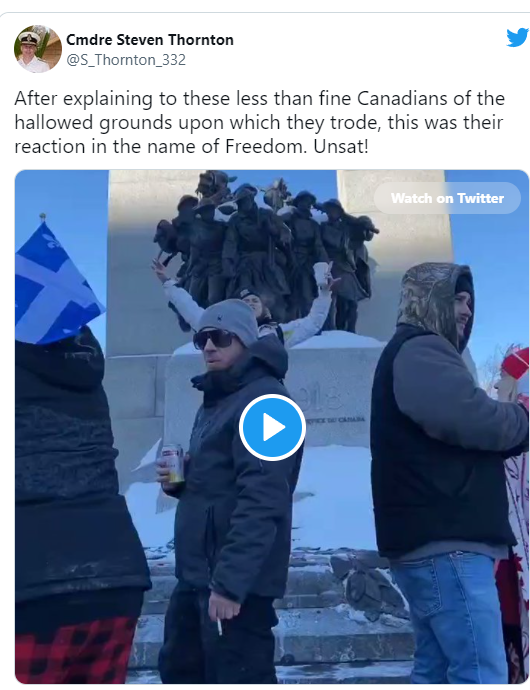Click the blue Twitter bird logo
The image size is (530, 690).
click(518, 37)
